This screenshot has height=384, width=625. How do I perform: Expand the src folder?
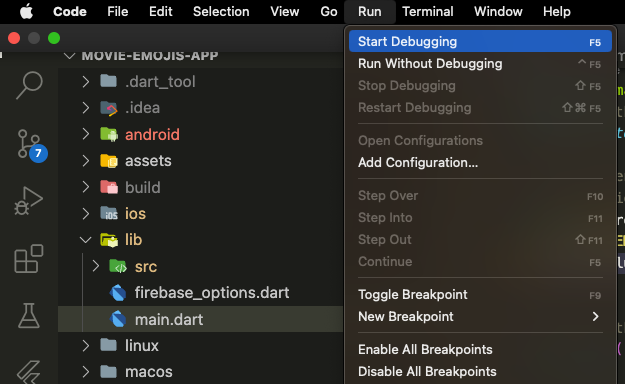[95, 266]
